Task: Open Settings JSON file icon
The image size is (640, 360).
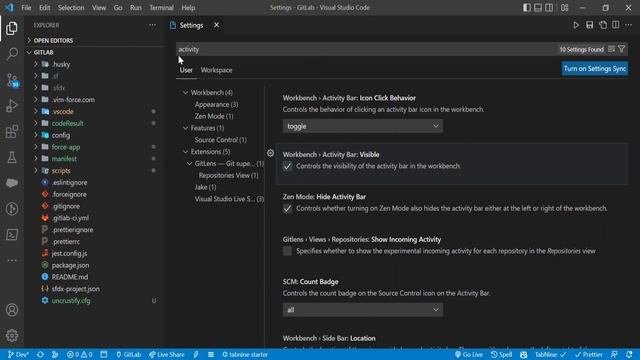Action: 603,25
